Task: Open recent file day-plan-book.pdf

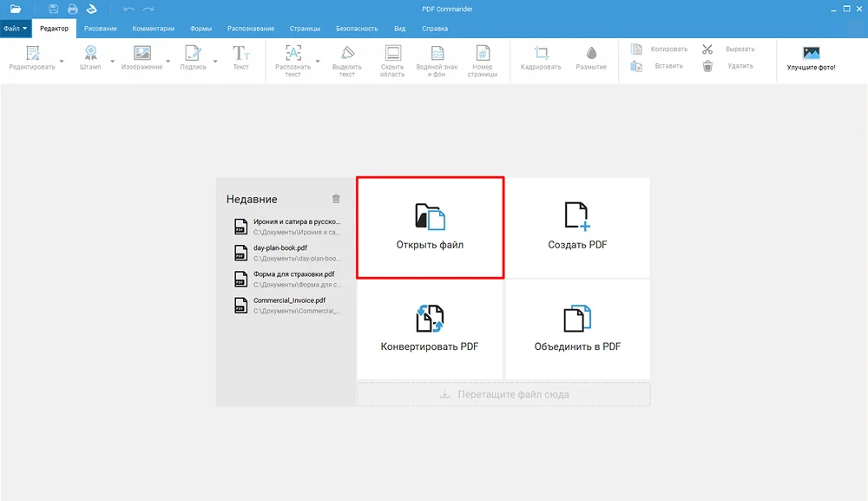Action: [287, 253]
